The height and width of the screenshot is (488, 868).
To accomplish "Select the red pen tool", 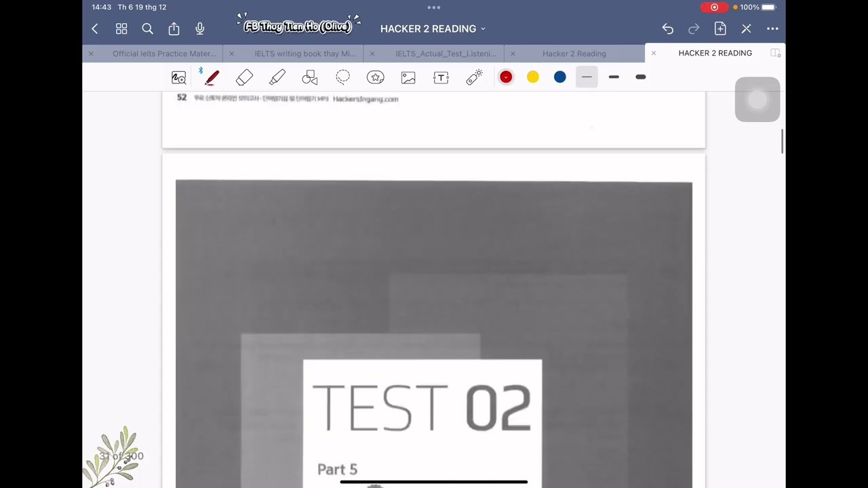I will [212, 77].
